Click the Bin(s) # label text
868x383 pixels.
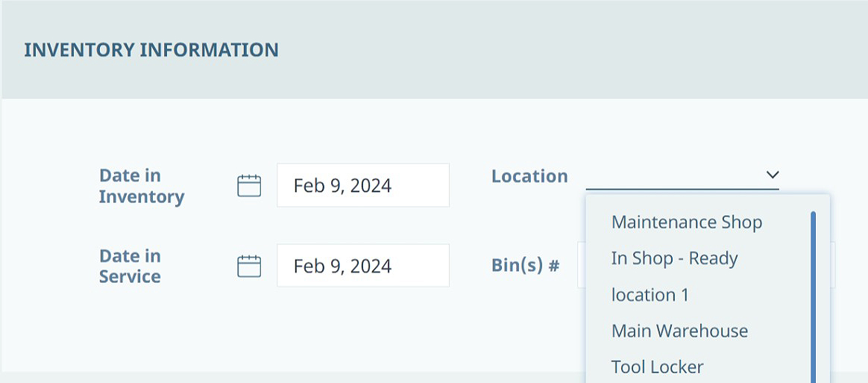coord(526,266)
